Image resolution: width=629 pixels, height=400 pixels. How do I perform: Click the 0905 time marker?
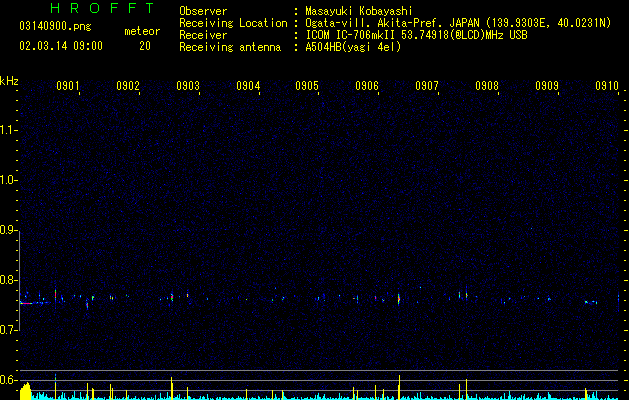click(x=307, y=86)
